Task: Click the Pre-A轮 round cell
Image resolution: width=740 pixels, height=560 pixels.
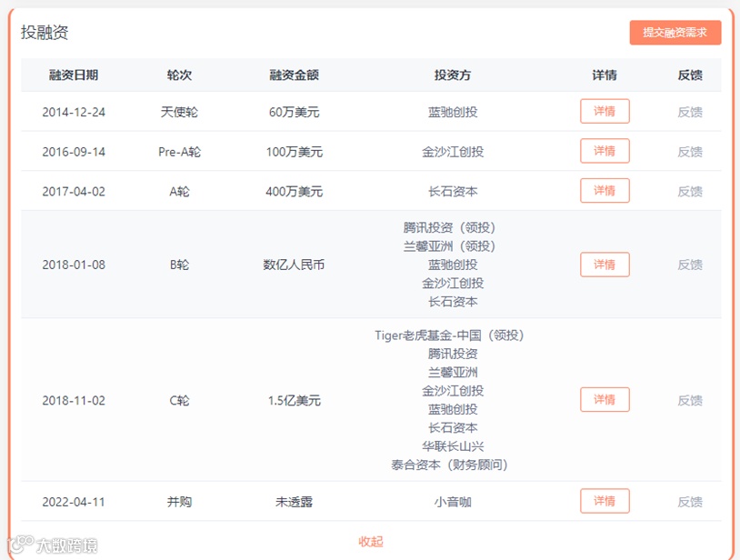Action: [x=179, y=152]
